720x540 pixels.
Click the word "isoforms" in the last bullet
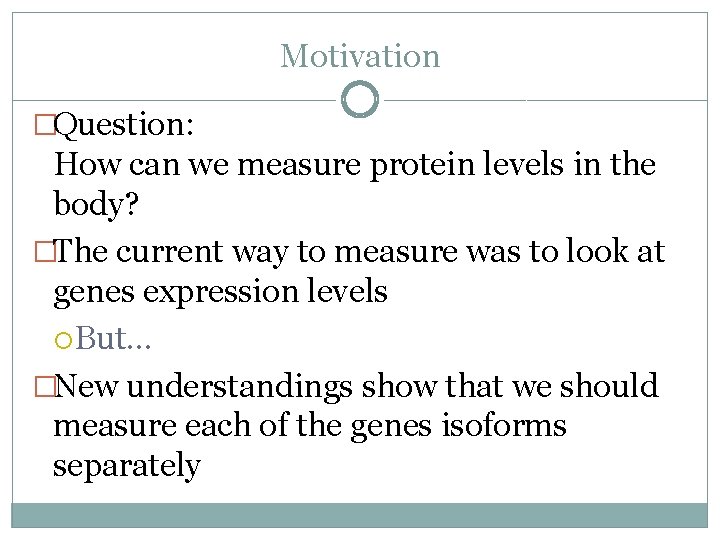[504, 425]
